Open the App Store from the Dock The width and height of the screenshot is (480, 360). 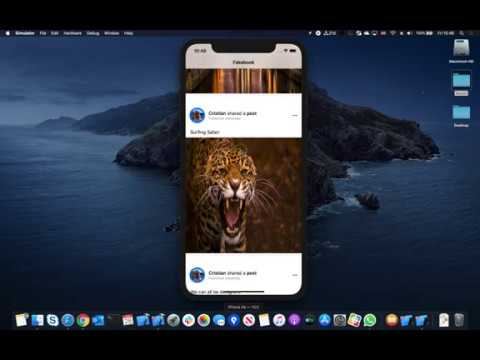tap(325, 320)
